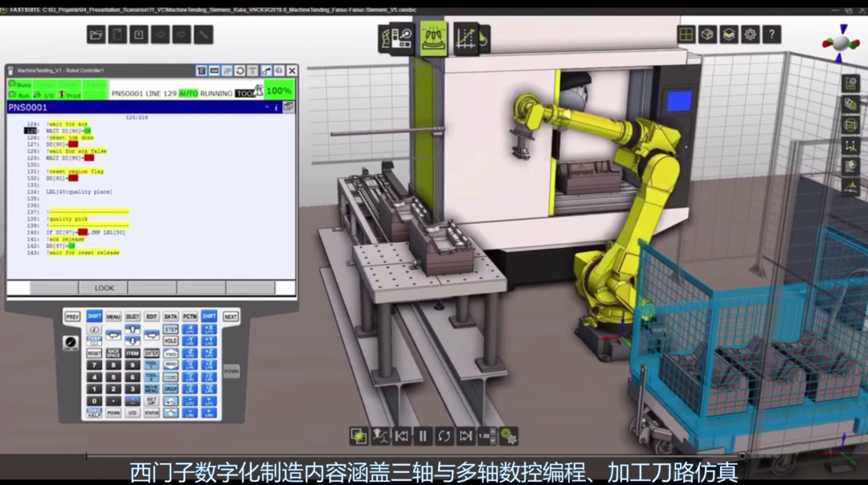Pause the running simulation
The height and width of the screenshot is (485, 868).
[424, 434]
